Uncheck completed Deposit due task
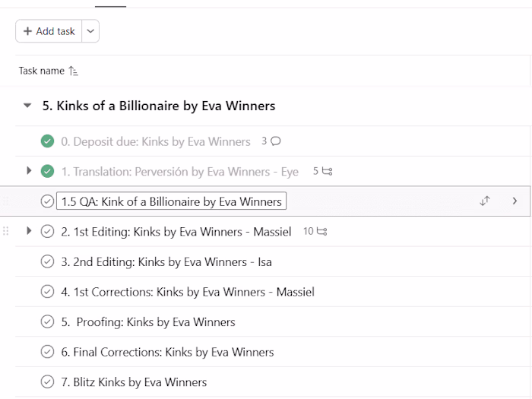532x399 pixels. tap(47, 141)
